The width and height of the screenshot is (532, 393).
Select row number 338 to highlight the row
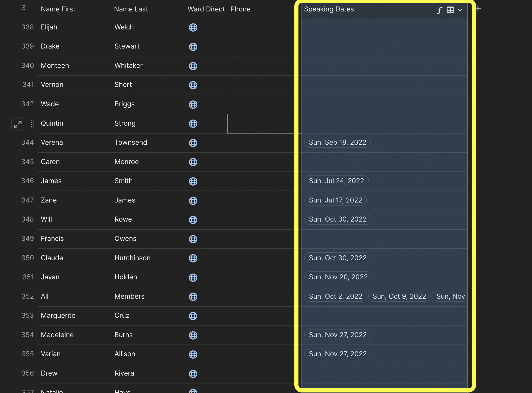[x=27, y=27]
